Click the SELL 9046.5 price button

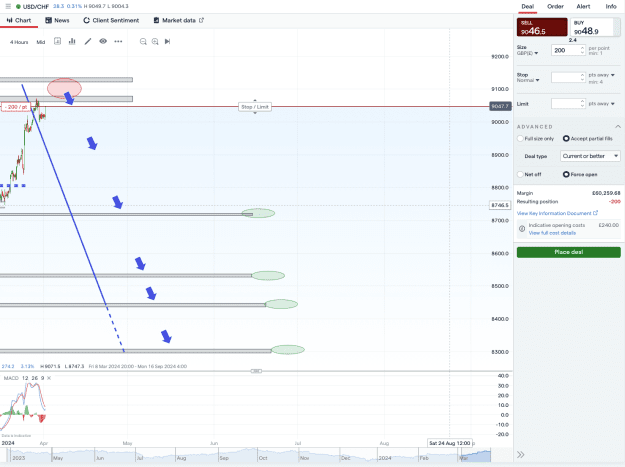542,27
